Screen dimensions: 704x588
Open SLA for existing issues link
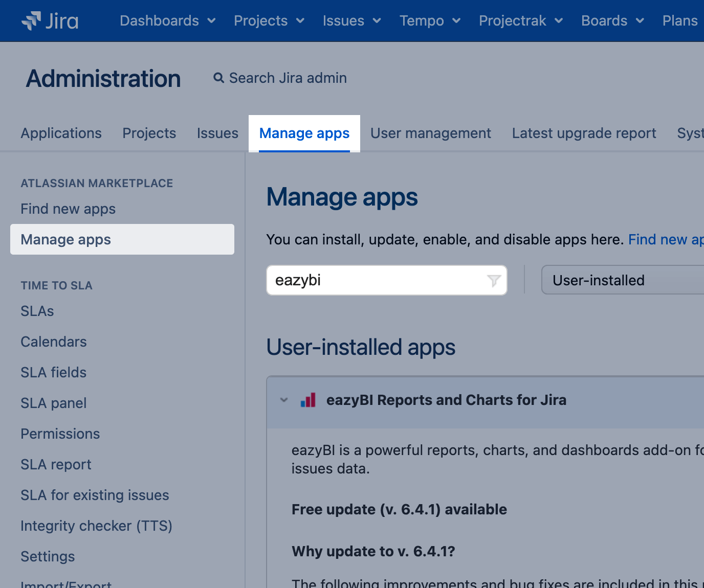coord(95,495)
